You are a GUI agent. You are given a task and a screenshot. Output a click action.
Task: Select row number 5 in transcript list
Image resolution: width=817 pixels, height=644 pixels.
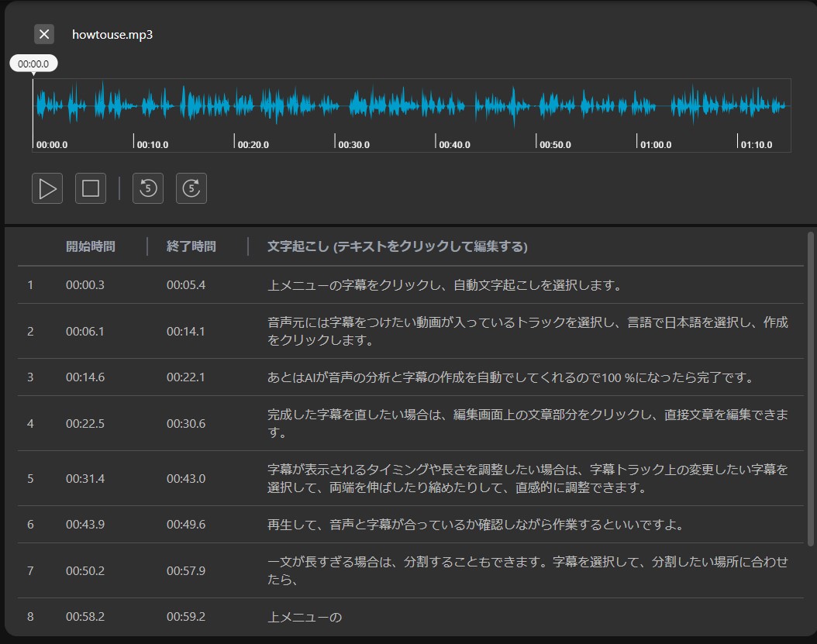30,478
